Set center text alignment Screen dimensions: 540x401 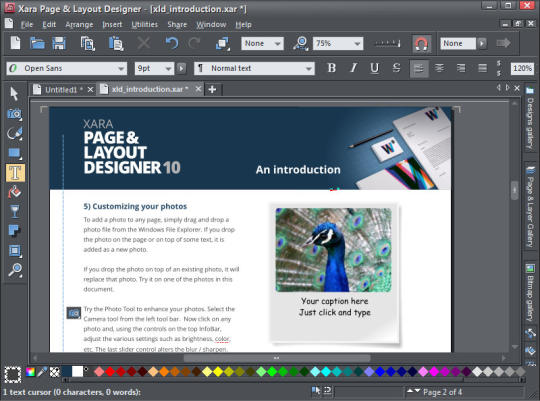[439, 68]
